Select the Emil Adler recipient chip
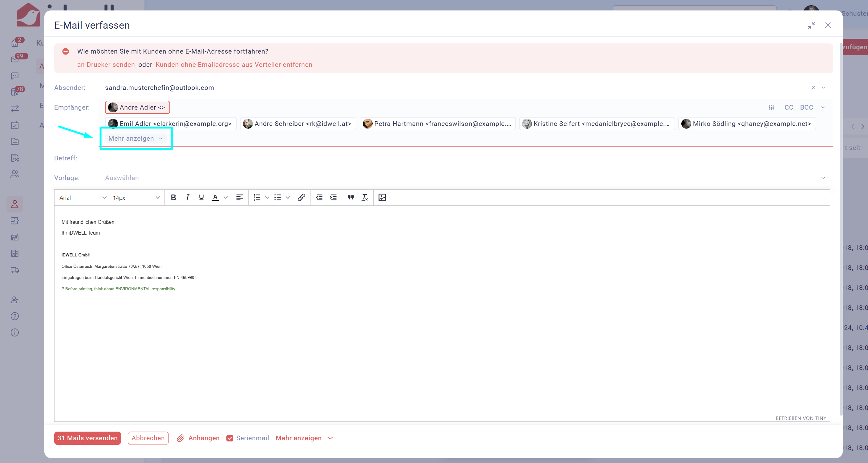 [x=171, y=123]
